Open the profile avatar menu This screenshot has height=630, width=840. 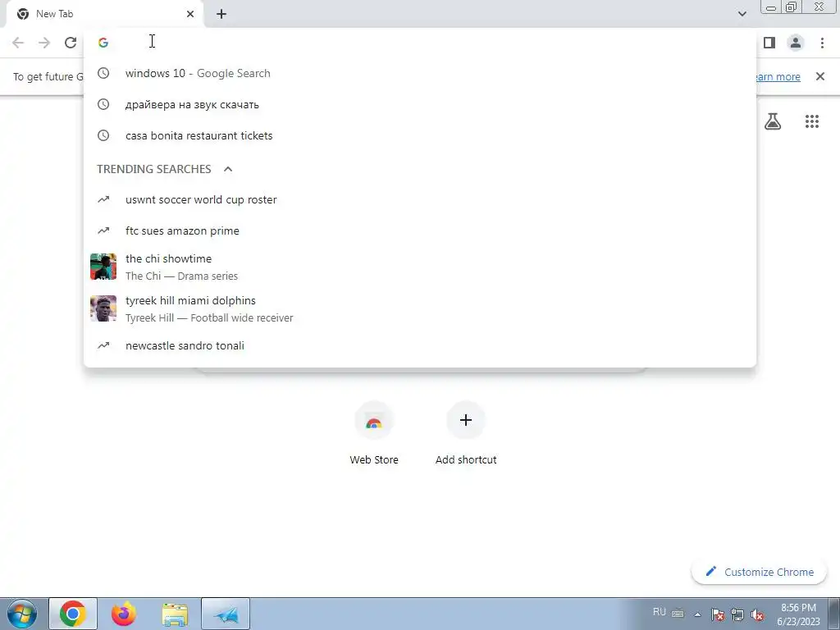point(796,43)
